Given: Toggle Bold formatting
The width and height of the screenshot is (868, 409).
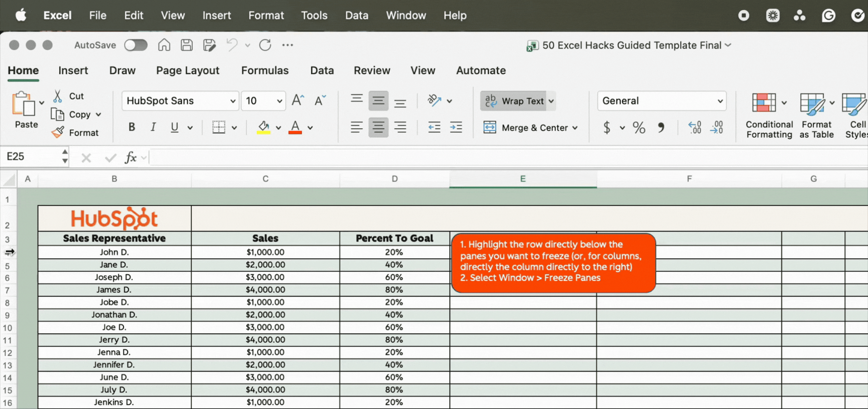Looking at the screenshot, I should pyautogui.click(x=132, y=127).
